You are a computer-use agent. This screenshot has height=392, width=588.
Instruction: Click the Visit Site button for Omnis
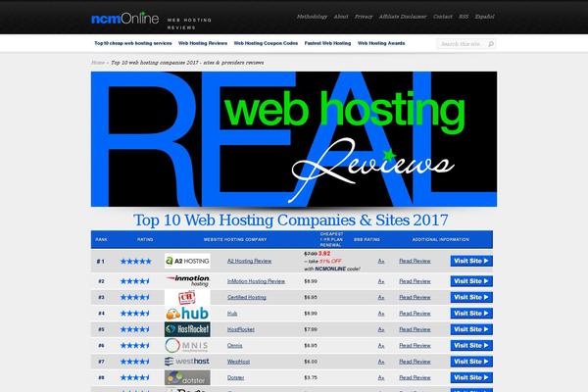tap(471, 346)
